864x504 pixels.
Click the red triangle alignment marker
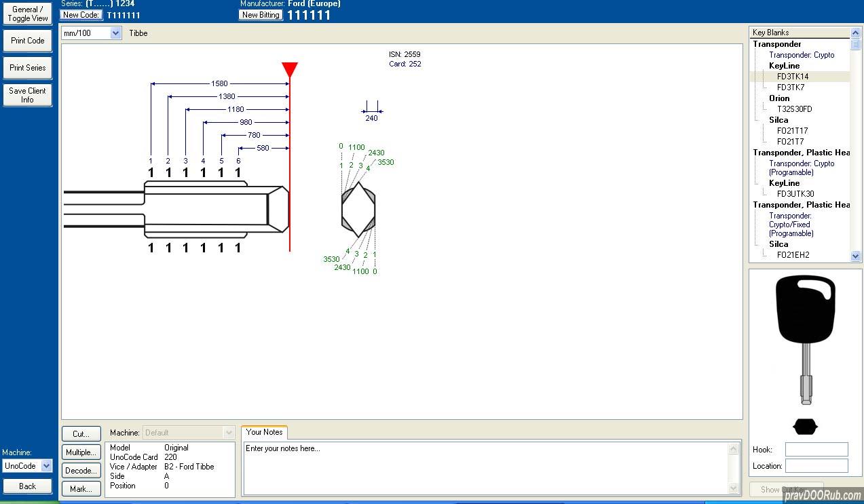pyautogui.click(x=290, y=69)
